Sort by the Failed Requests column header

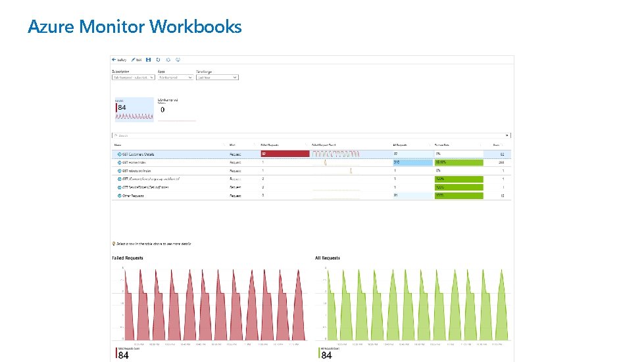click(x=270, y=145)
